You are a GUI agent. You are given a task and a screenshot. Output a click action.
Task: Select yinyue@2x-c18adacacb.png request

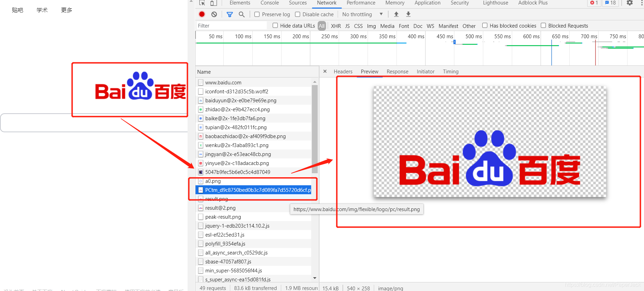tap(253, 163)
